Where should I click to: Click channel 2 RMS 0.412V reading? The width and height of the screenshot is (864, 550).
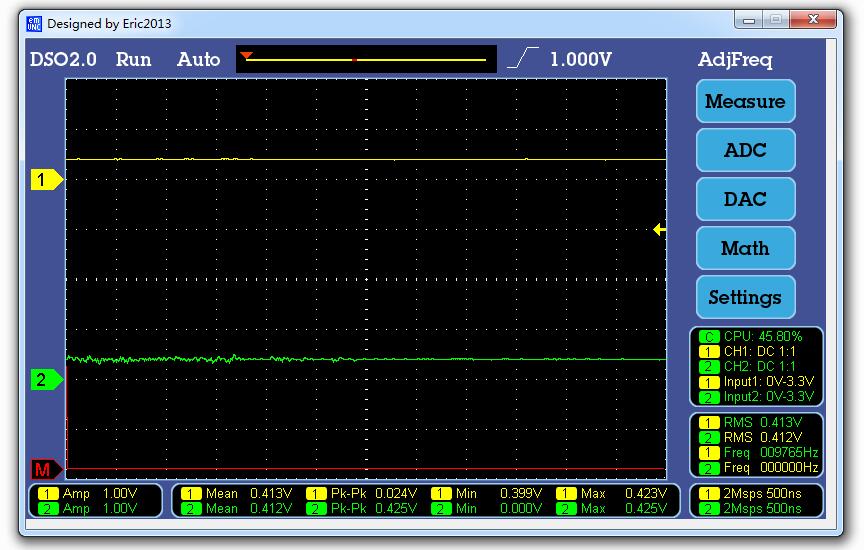(x=763, y=437)
